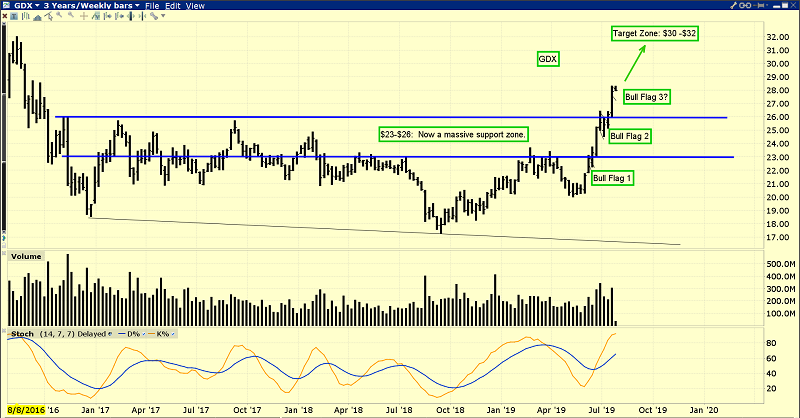
Task: Click the compress bar spacing icon
Action: pyautogui.click(x=142, y=16)
